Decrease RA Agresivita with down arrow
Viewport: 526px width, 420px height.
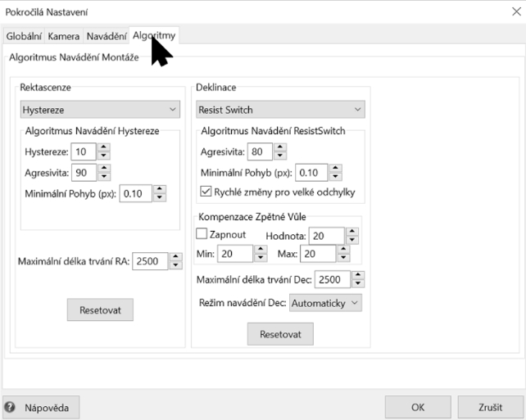104,177
